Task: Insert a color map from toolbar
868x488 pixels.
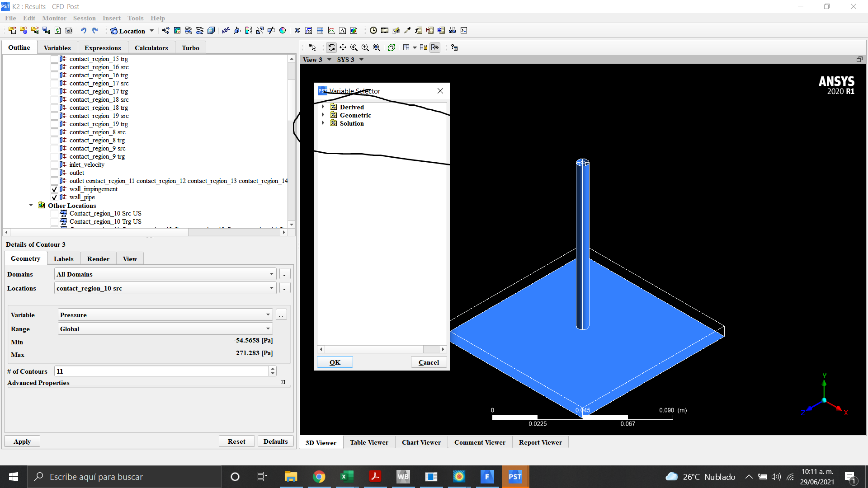Action: click(x=283, y=31)
